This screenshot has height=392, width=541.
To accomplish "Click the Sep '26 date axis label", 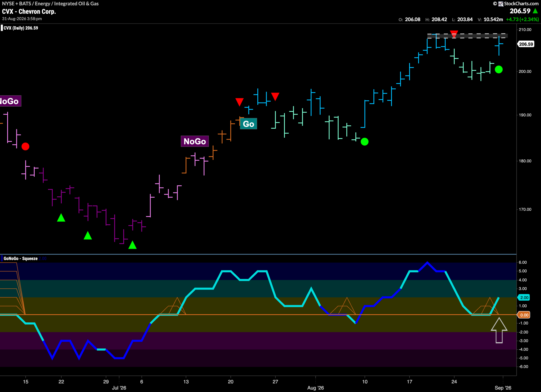I will pyautogui.click(x=503, y=388).
